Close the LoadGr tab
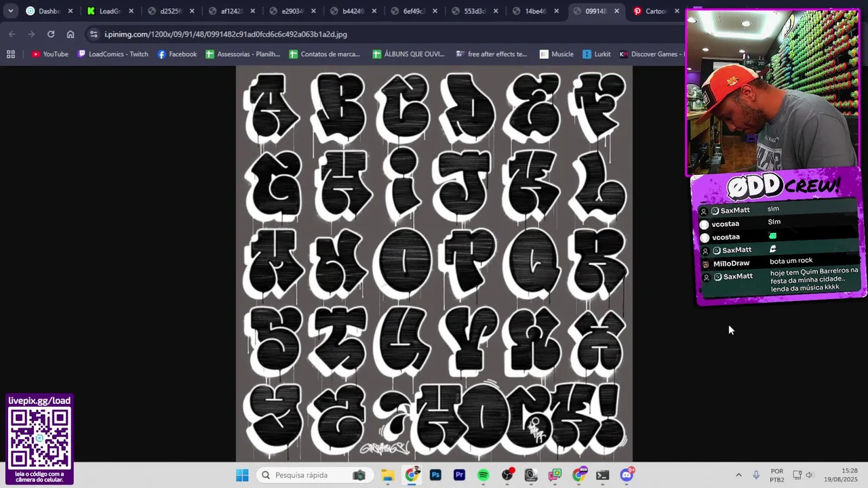This screenshot has width=868, height=488. [x=131, y=11]
